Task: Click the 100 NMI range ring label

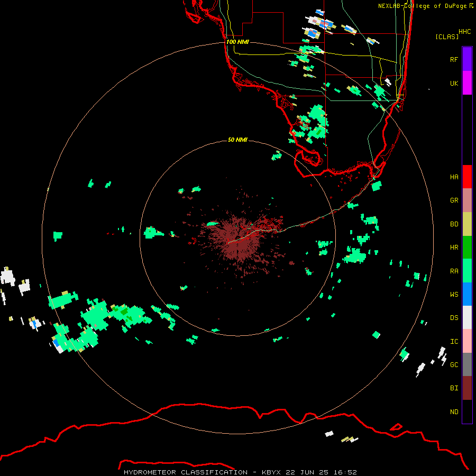Action: point(237,42)
